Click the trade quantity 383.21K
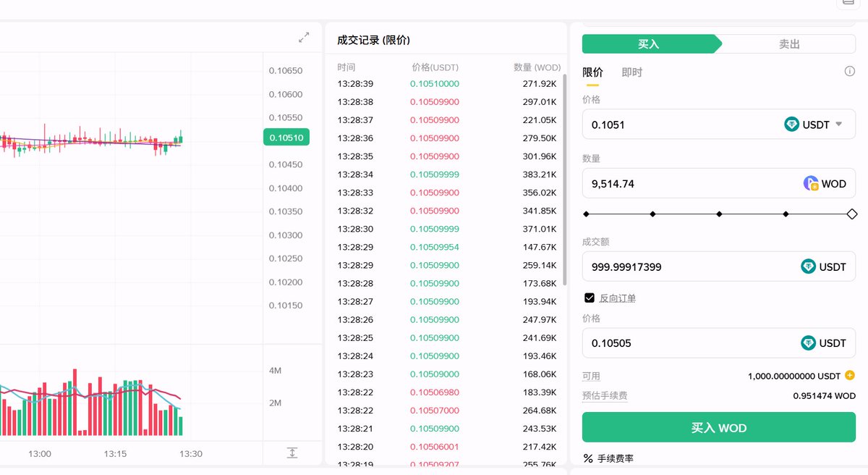The image size is (868, 475). pyautogui.click(x=539, y=175)
